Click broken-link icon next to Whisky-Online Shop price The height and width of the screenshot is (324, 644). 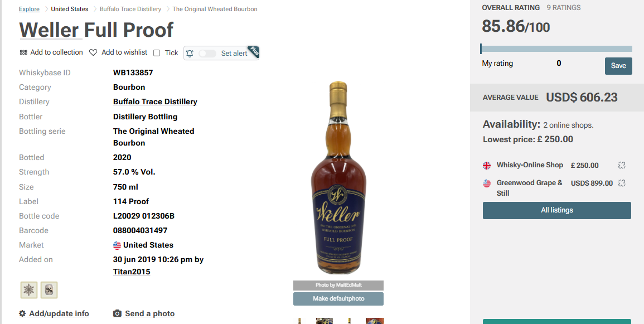click(622, 165)
